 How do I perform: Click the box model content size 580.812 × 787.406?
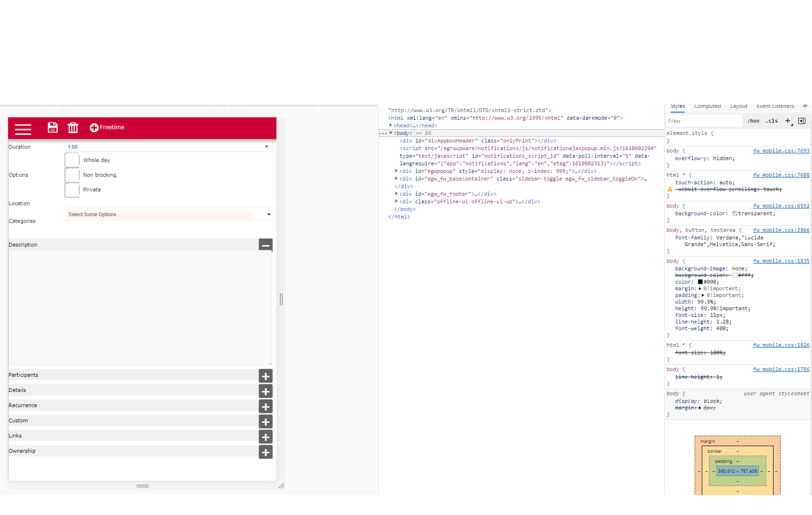tap(738, 471)
